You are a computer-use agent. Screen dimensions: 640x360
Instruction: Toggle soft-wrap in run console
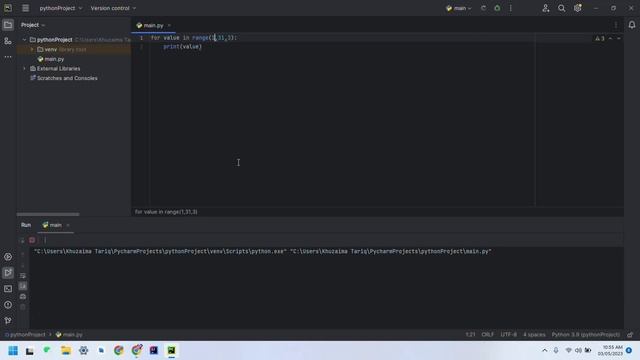tap(23, 276)
